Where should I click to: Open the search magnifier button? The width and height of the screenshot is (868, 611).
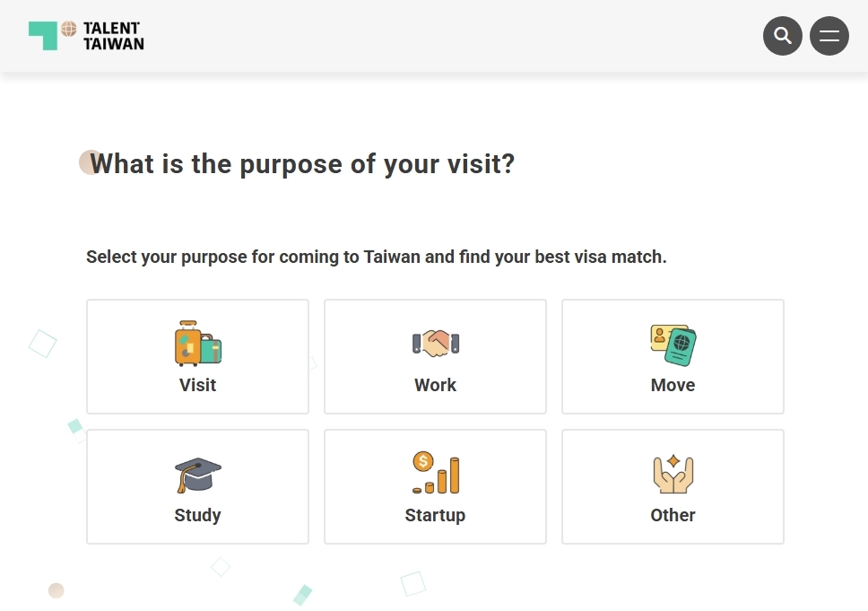(x=782, y=36)
